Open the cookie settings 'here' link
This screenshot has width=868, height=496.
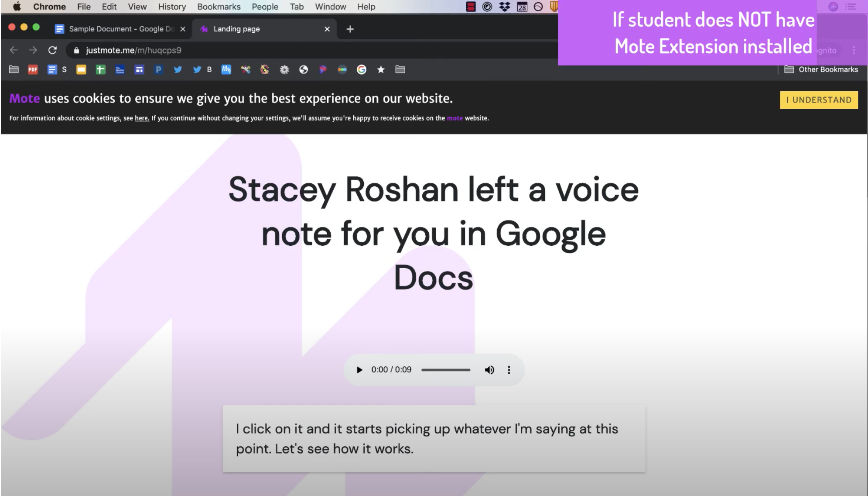[x=142, y=118]
